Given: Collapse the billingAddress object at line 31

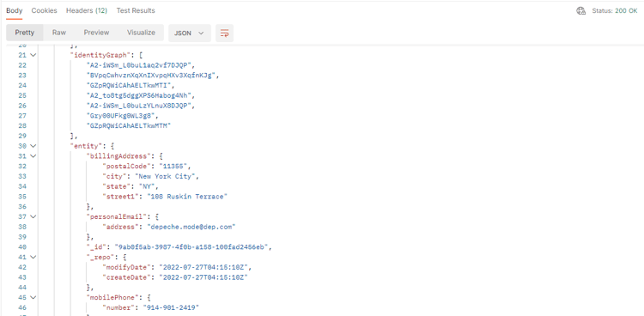Looking at the screenshot, I should [x=33, y=156].
